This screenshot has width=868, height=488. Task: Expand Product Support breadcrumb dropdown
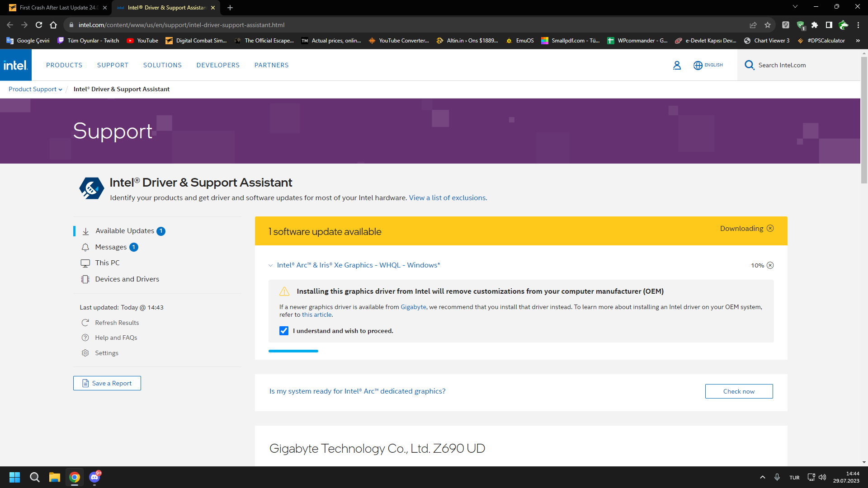(x=35, y=89)
